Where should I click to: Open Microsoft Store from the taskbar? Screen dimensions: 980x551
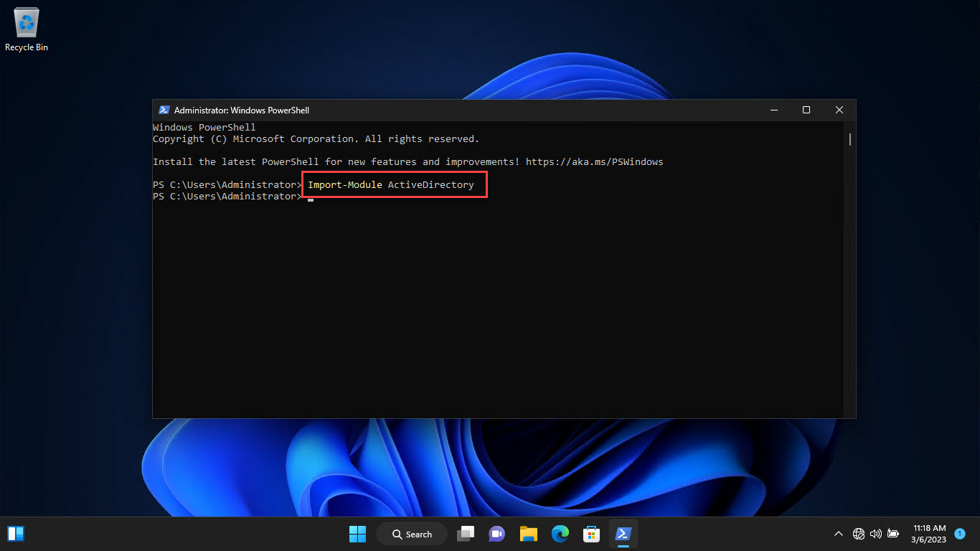tap(591, 534)
